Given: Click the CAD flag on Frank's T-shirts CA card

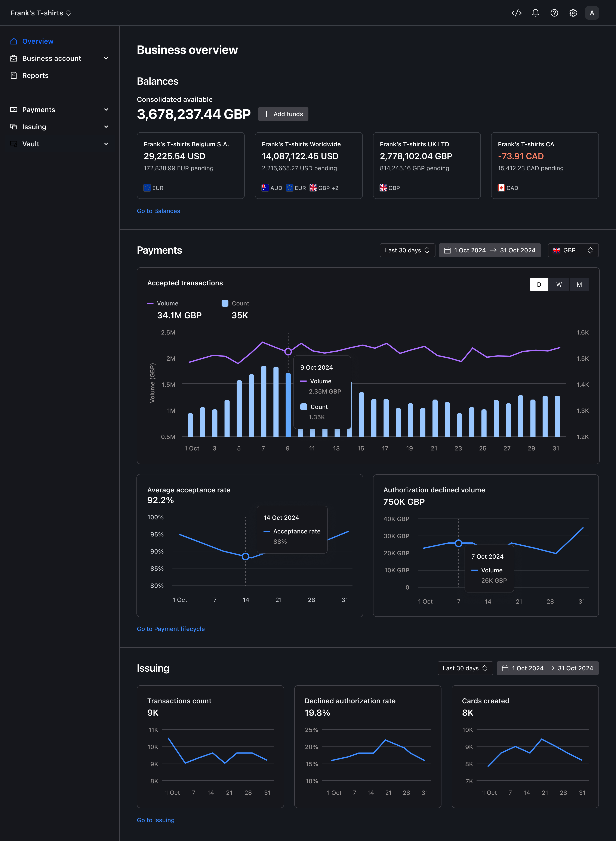Looking at the screenshot, I should [501, 188].
